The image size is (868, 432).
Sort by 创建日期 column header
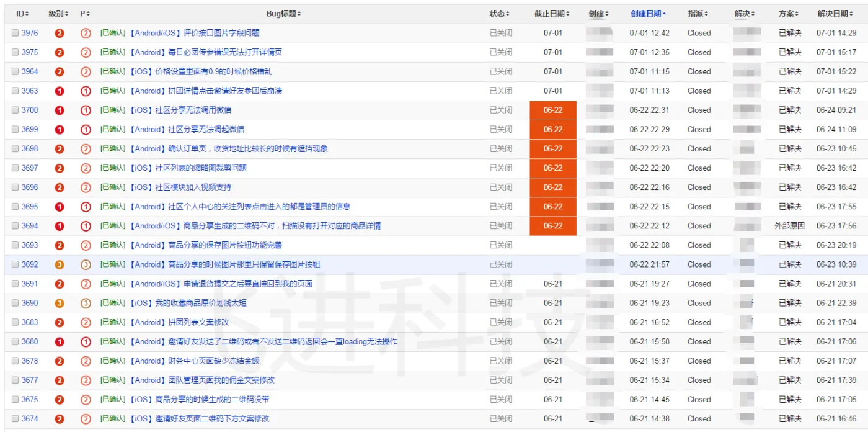tap(646, 14)
